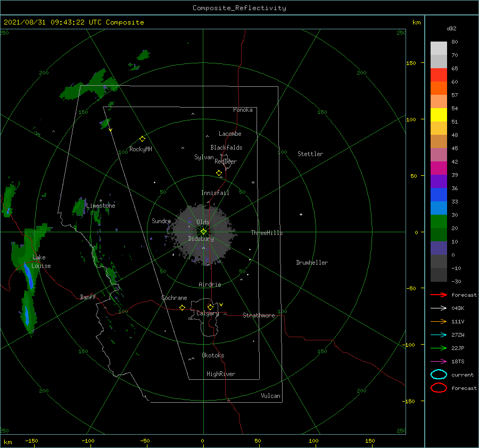This screenshot has width=479, height=448.
Task: Click the orange 111V arrow icon
Action: tap(439, 321)
